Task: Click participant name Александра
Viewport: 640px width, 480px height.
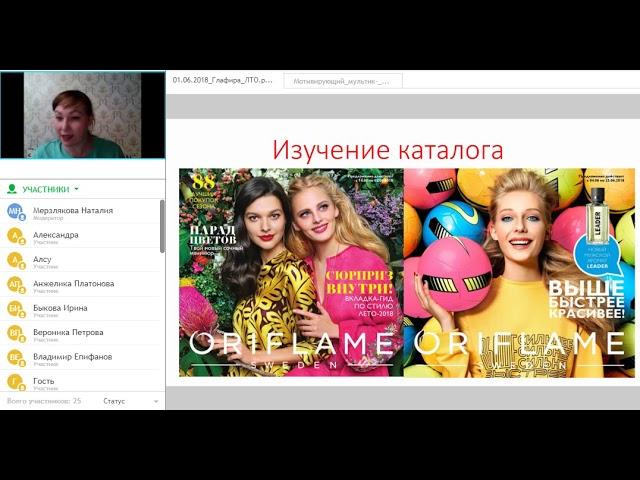Action: click(x=56, y=235)
